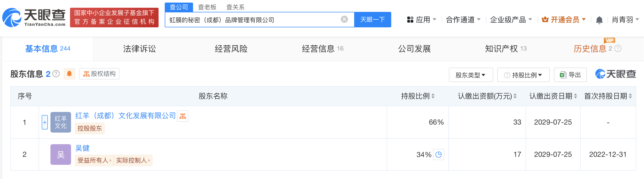644x179 pixels.
Task: Open the 股东类型 dropdown
Action: click(x=471, y=75)
